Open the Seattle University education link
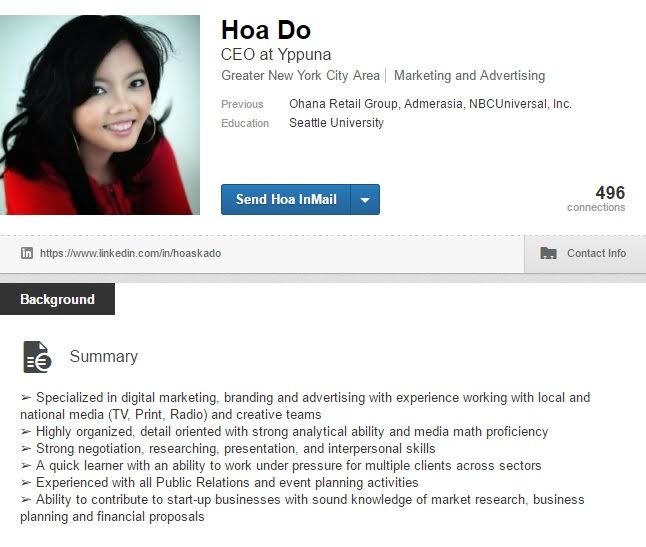This screenshot has height=547, width=646. point(336,123)
